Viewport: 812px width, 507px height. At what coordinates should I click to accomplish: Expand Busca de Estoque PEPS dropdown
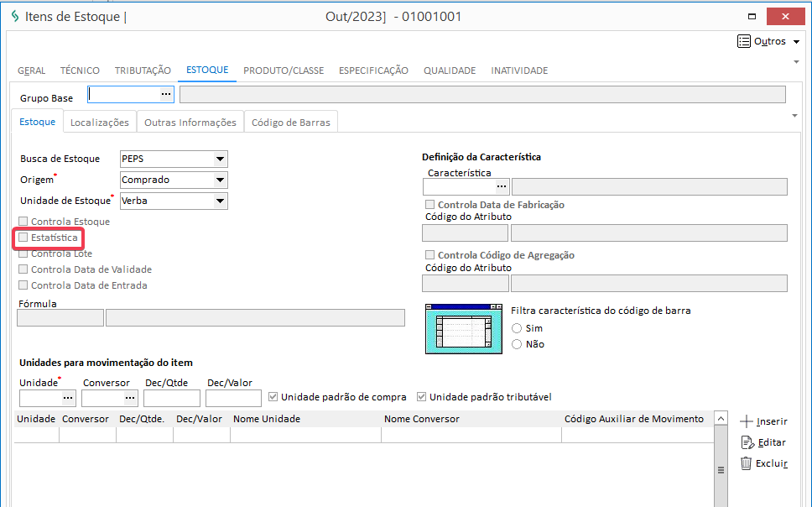(x=220, y=159)
